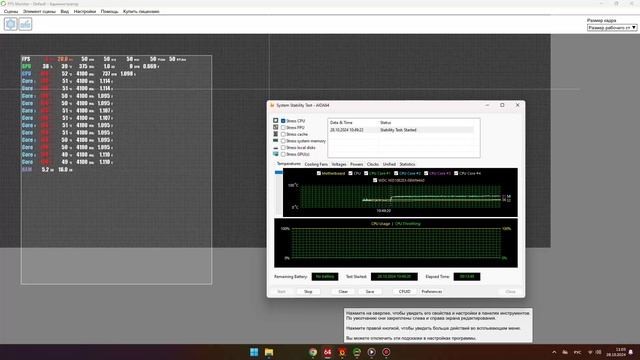Switch to the Clocks tab

[373, 164]
